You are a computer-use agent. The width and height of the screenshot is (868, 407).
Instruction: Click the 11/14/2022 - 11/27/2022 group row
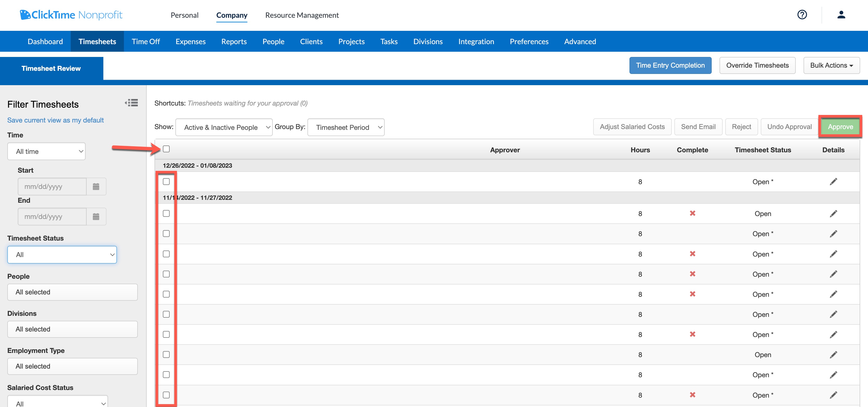(x=507, y=197)
